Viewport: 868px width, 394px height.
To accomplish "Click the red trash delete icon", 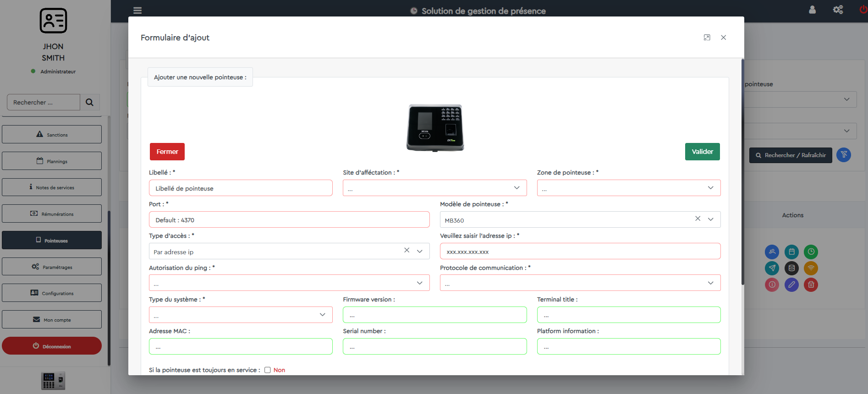I will 811,285.
